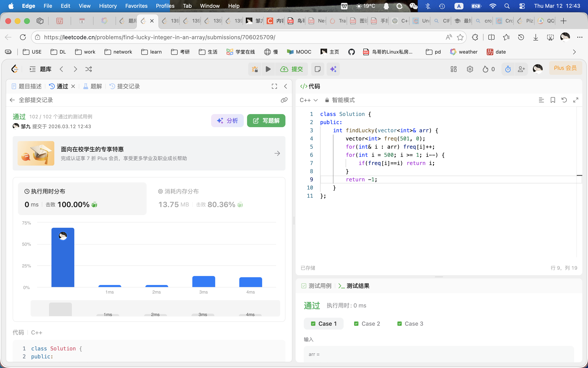Click the address bar URL

pos(160,37)
